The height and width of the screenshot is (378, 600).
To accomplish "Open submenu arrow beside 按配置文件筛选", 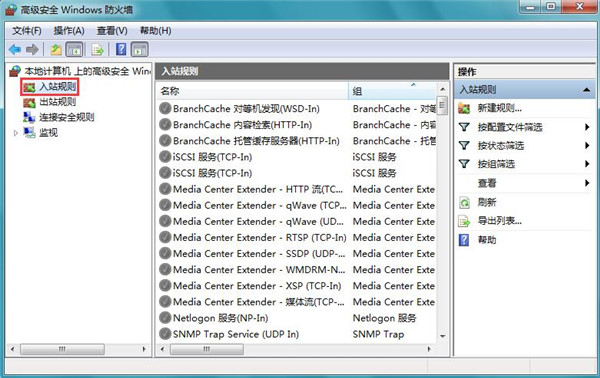I will (x=587, y=127).
